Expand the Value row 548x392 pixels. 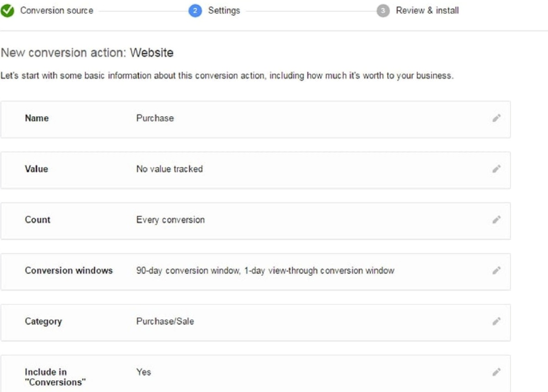(x=255, y=170)
